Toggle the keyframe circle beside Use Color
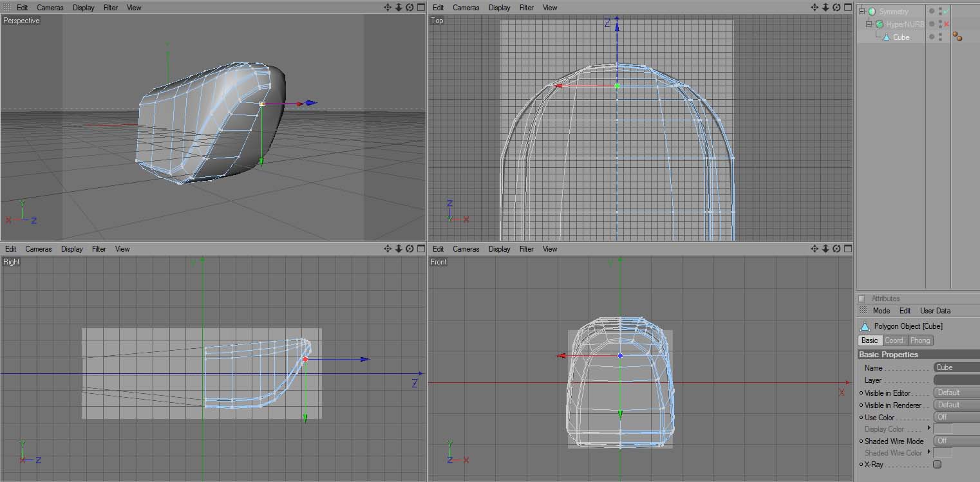The image size is (980, 482). pos(862,417)
